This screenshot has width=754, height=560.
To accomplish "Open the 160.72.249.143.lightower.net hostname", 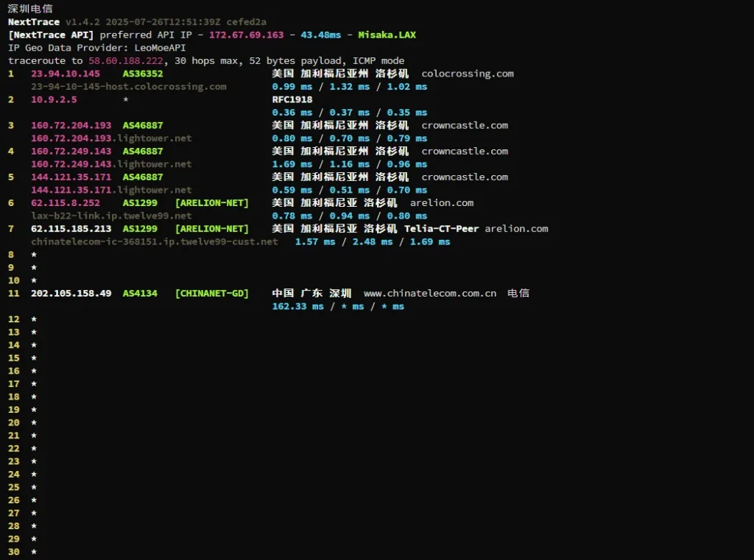I will pyautogui.click(x=110, y=164).
